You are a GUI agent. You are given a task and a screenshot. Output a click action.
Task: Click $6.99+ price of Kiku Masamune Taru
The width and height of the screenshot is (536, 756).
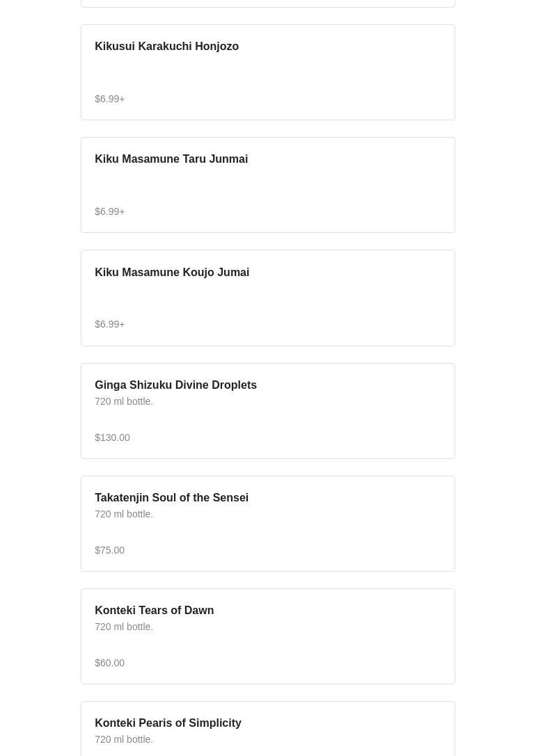click(x=110, y=211)
